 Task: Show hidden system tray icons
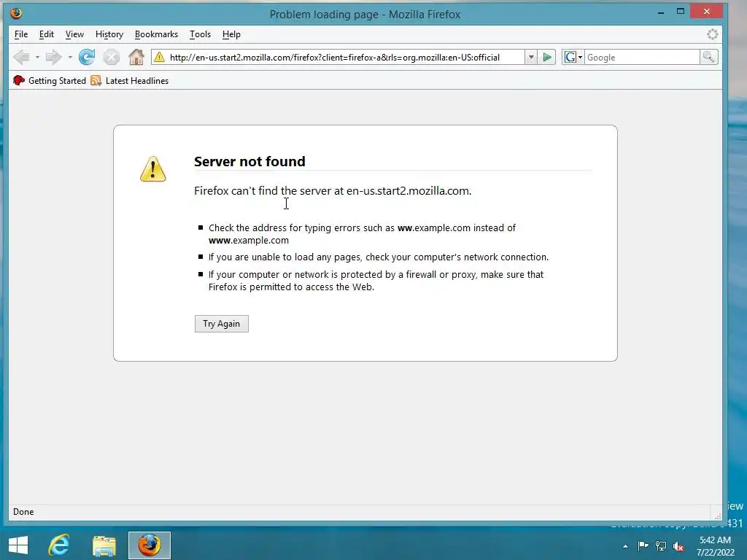(x=625, y=546)
